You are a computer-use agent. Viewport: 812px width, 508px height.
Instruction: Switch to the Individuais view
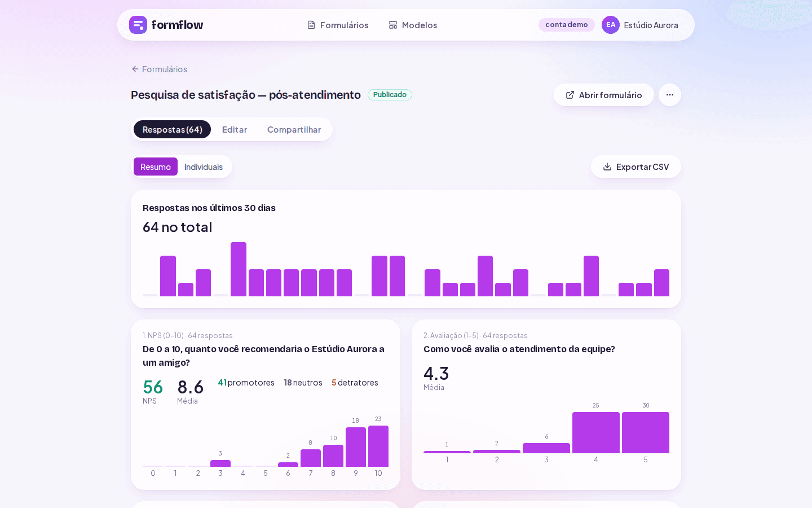click(x=204, y=167)
